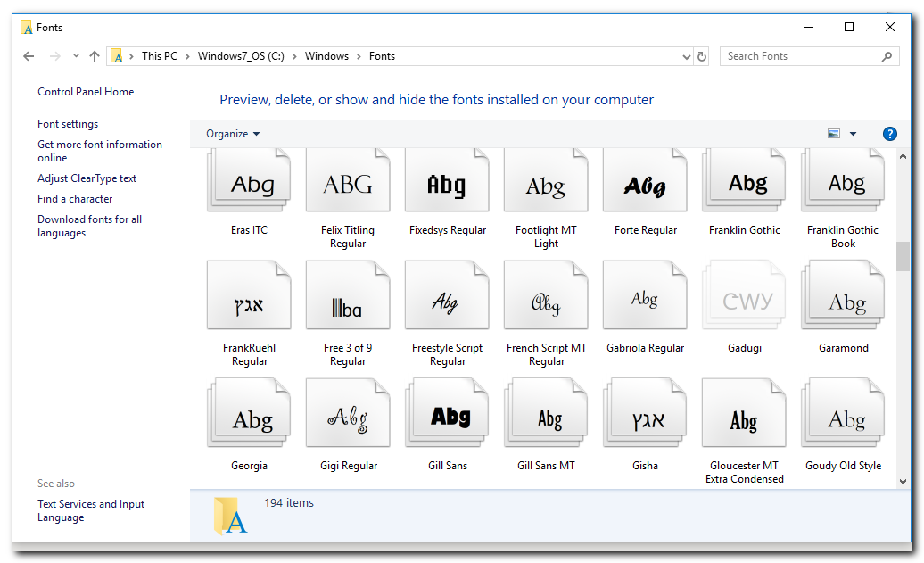Select the Free 3 of 9 barcode font
The image size is (924, 563).
pos(348,302)
